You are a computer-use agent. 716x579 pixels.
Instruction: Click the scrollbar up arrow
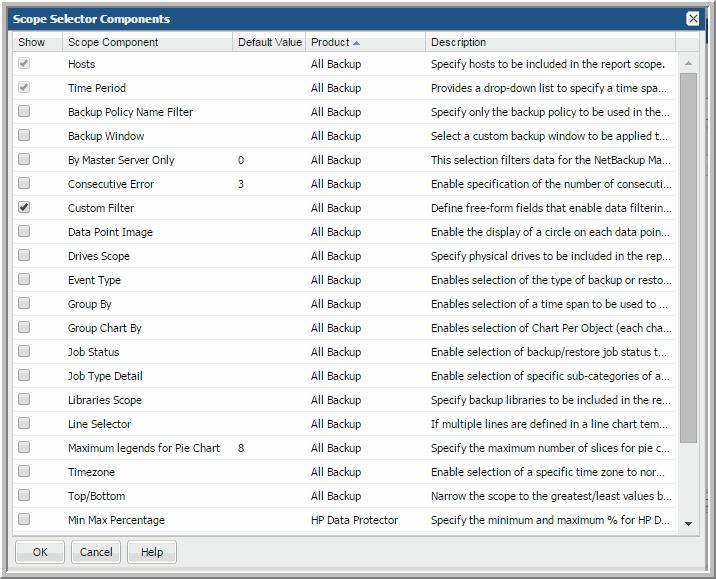688,62
